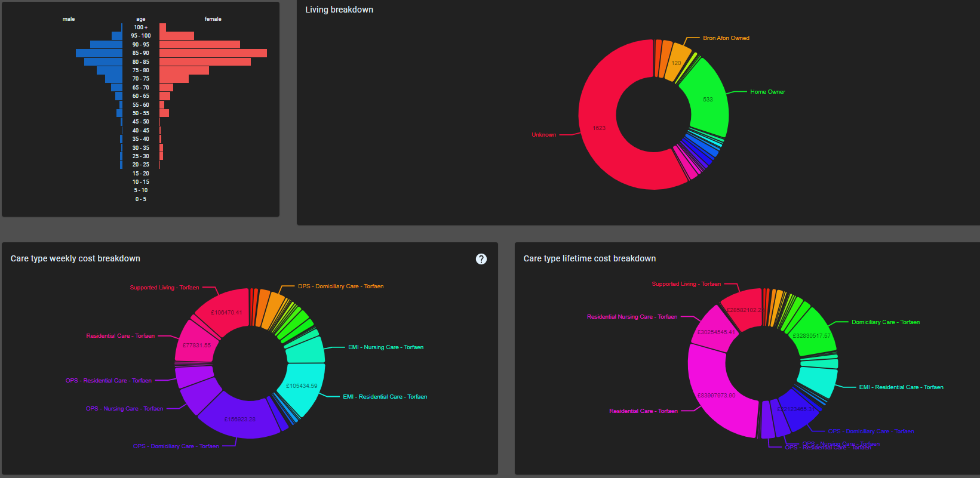Image resolution: width=980 pixels, height=478 pixels.
Task: Click EMI - Nursing Care - Torfaen label
Action: coord(386,347)
